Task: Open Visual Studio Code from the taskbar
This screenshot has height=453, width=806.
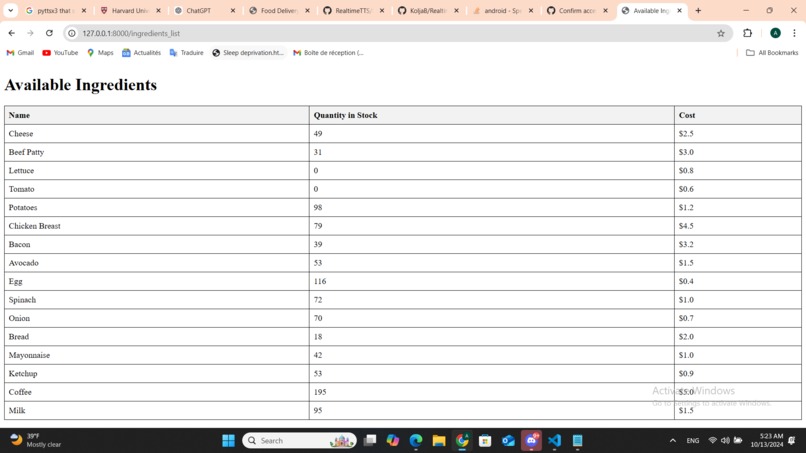Action: 554,441
